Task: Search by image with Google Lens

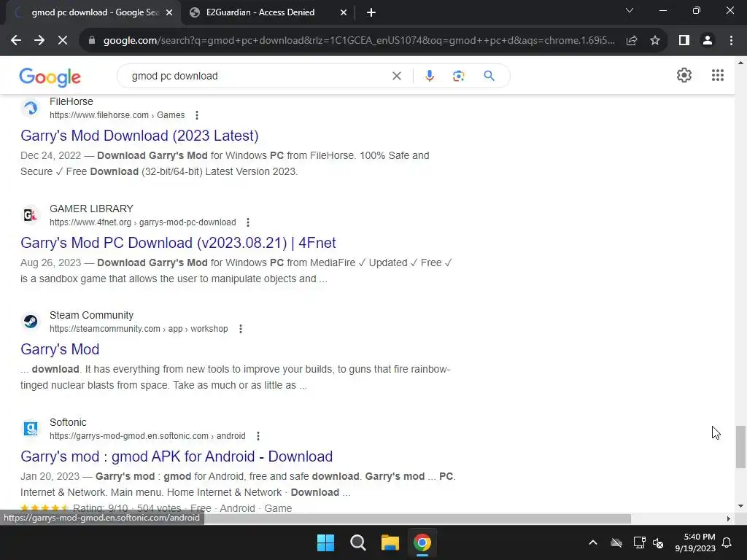Action: (x=458, y=76)
